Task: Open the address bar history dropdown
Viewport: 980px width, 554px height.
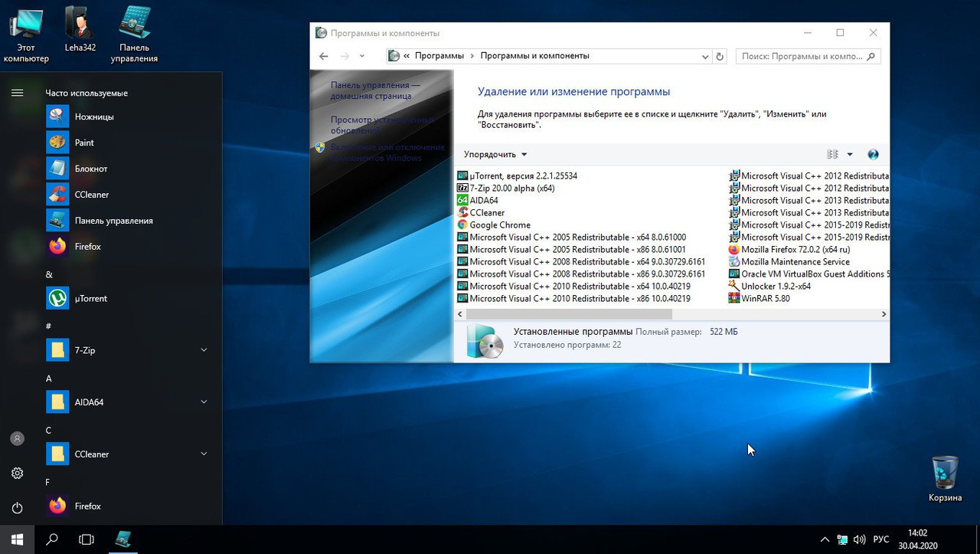Action: click(x=705, y=56)
